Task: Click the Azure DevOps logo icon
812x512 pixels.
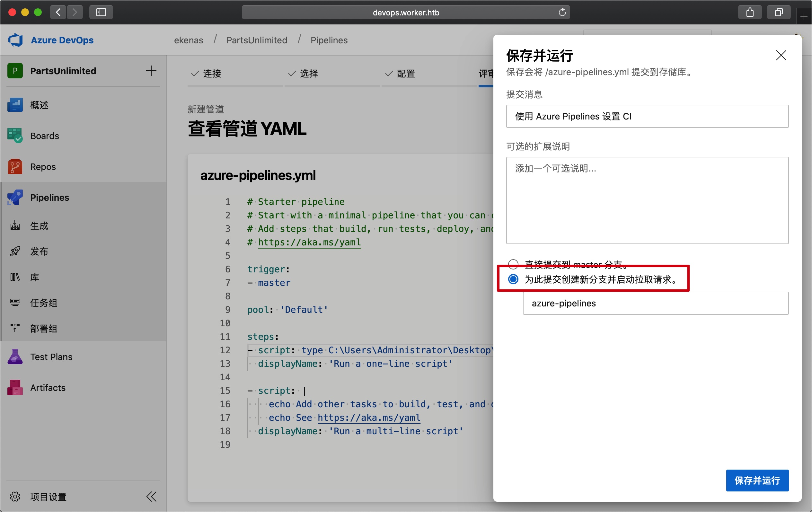Action: pos(15,40)
